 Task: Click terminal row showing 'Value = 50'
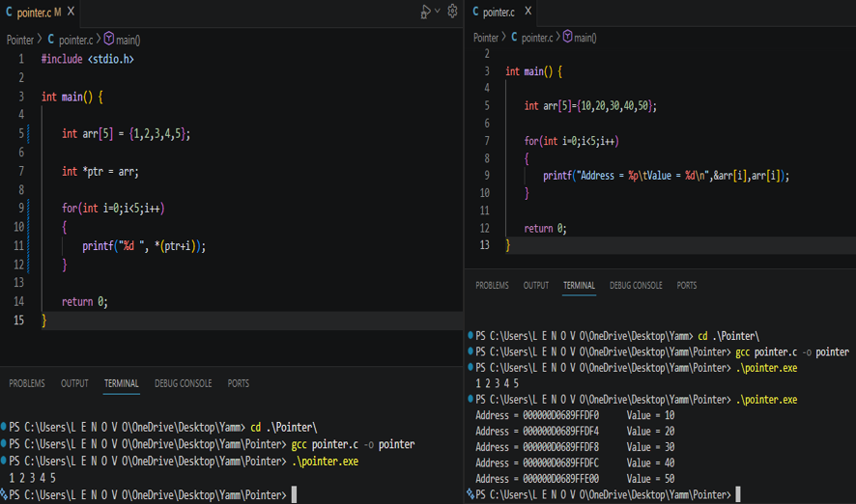[575, 478]
